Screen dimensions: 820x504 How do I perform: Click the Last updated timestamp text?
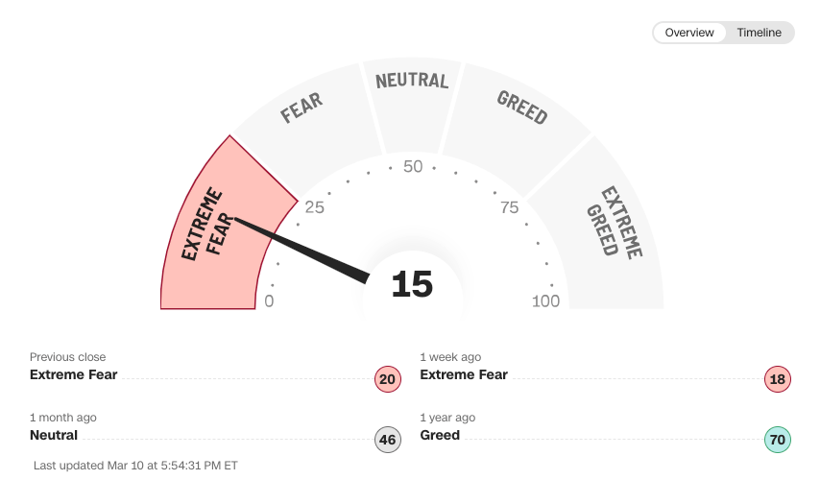click(x=135, y=466)
